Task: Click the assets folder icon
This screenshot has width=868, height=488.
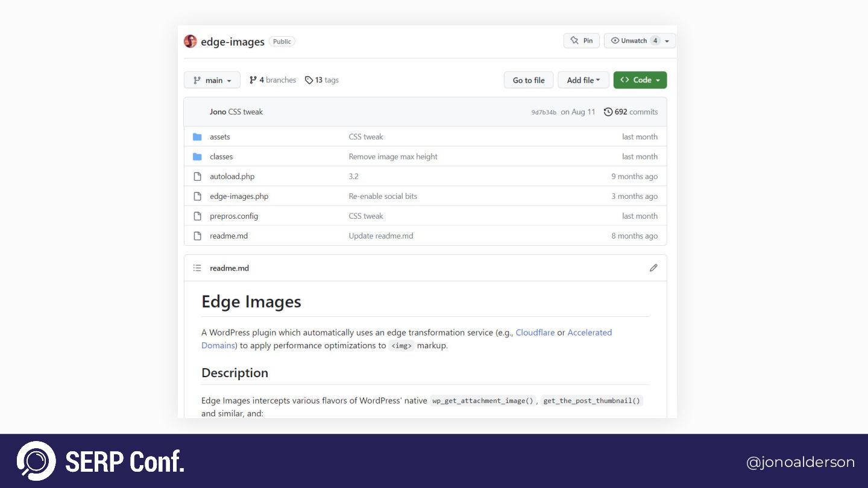Action: [x=197, y=137]
